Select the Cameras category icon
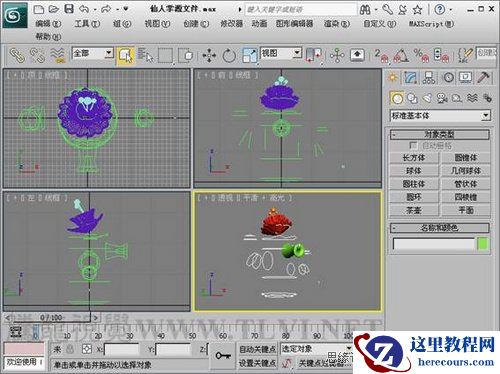 click(x=442, y=98)
